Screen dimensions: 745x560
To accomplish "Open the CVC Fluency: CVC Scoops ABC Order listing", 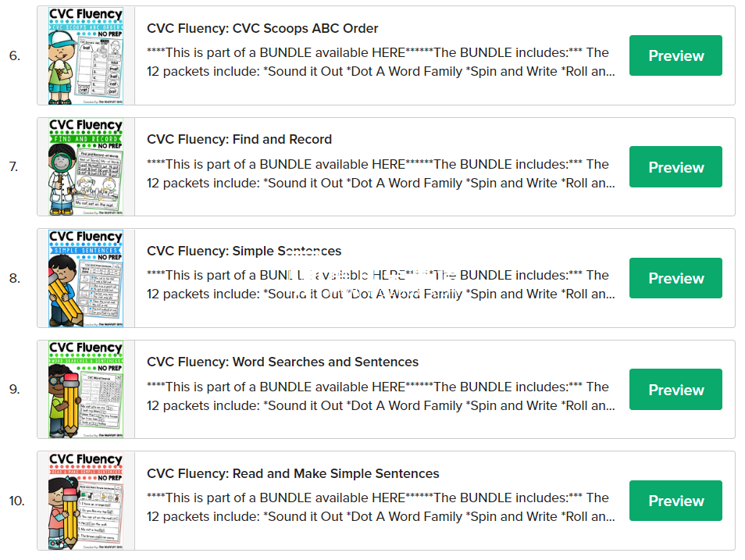I will [x=262, y=28].
